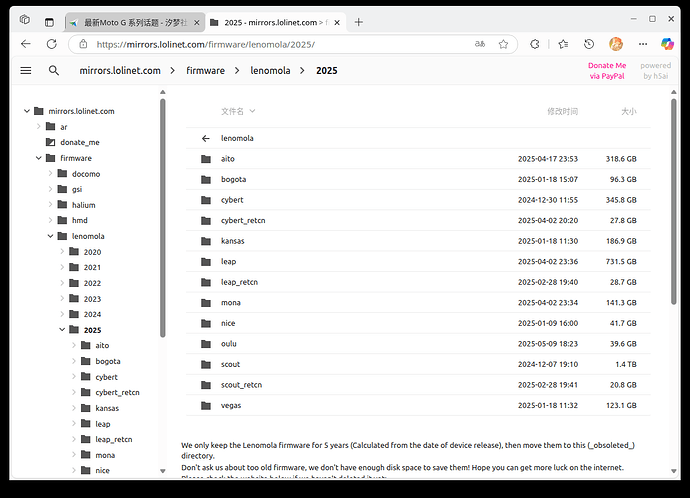Screen dimensions: 690x498
Task: Collapse the lenomola tree node
Action: point(50,236)
